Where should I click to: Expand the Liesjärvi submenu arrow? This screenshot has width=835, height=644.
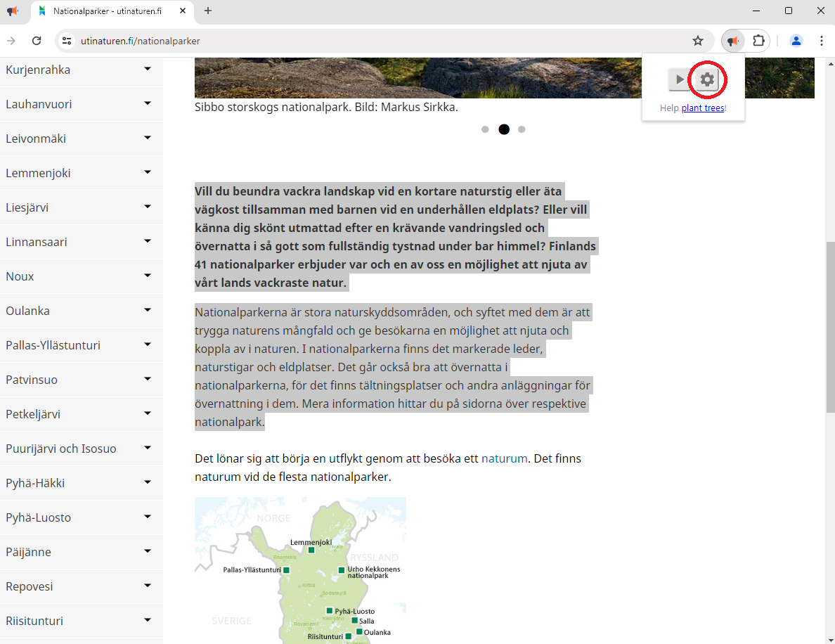pos(148,207)
